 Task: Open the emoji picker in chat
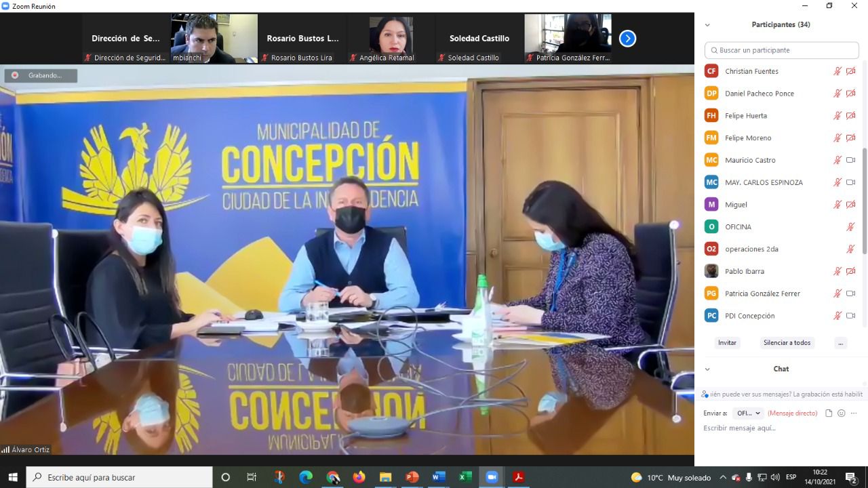pos(842,413)
